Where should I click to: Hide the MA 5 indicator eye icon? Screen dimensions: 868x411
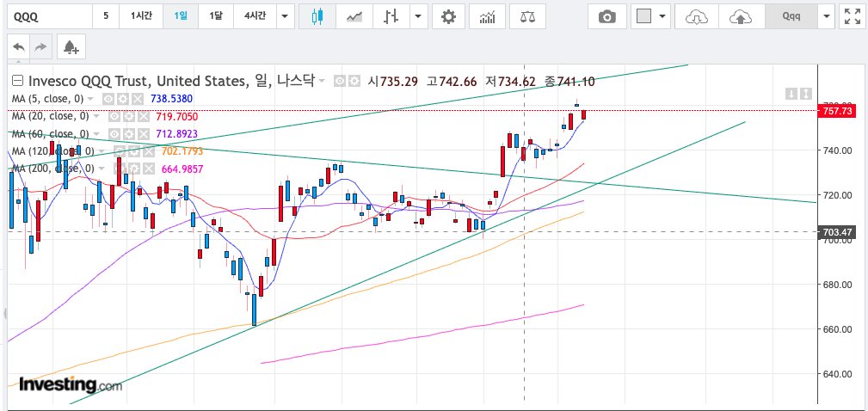[x=108, y=99]
